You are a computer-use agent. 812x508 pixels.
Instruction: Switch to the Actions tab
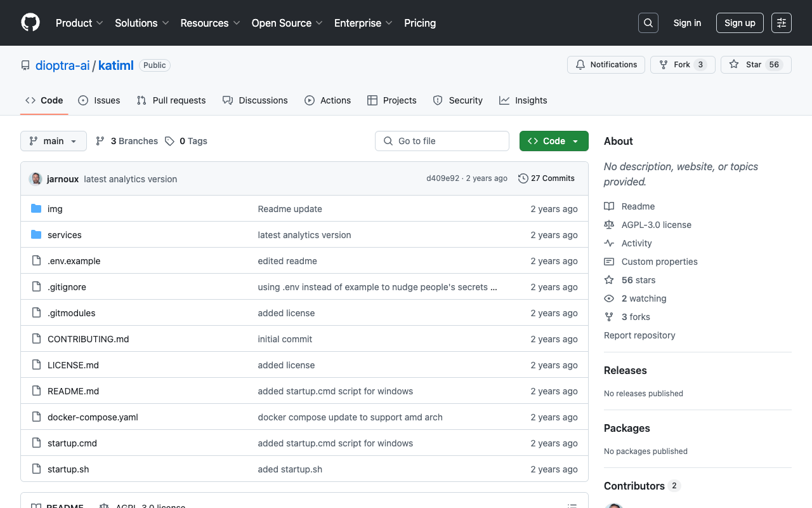pyautogui.click(x=327, y=100)
